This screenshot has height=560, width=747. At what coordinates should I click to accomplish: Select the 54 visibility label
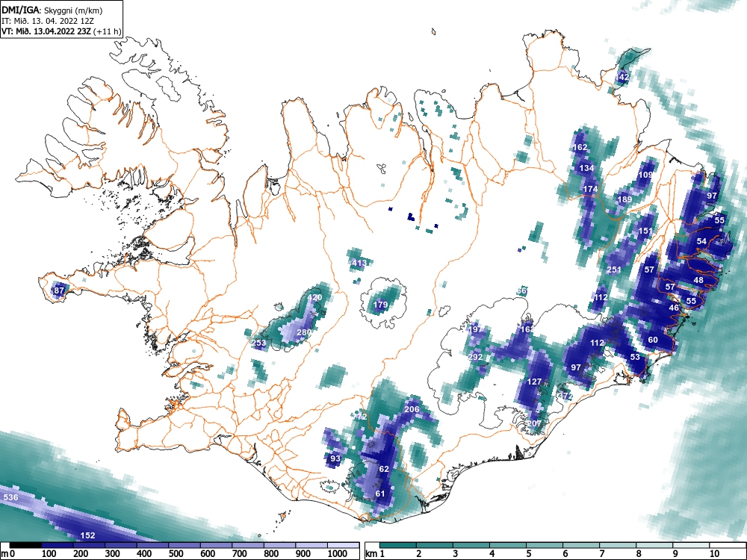(x=701, y=241)
